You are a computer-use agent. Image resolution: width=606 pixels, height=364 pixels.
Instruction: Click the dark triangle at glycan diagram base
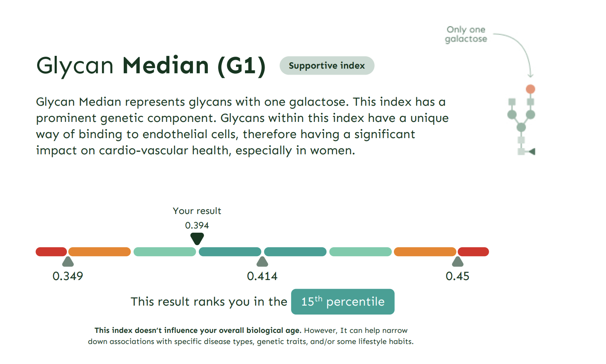point(532,151)
